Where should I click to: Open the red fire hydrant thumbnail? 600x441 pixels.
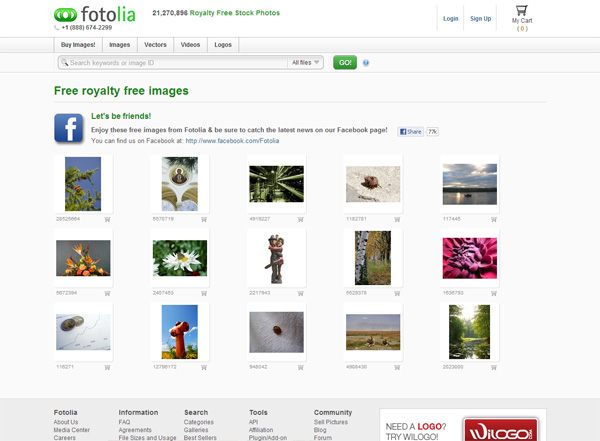[x=179, y=331]
